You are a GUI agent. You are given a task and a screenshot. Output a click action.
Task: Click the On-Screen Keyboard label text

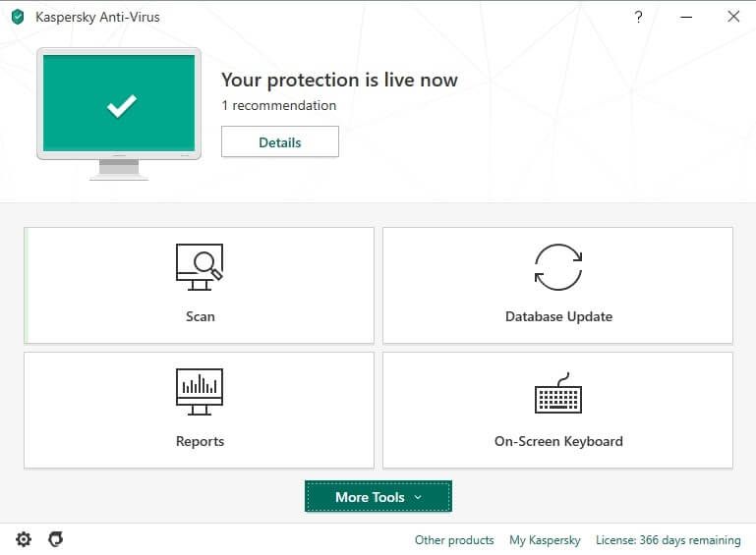[x=558, y=441]
